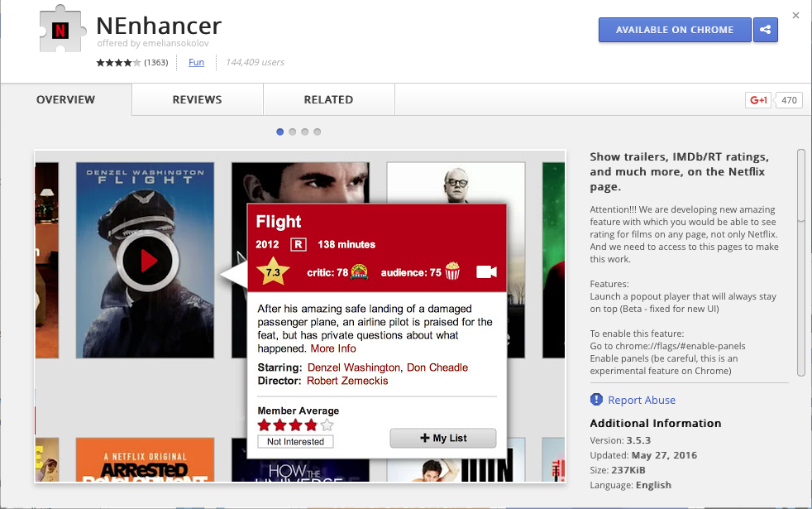Click the Rotten Tomatoes critic score icon

tap(359, 271)
